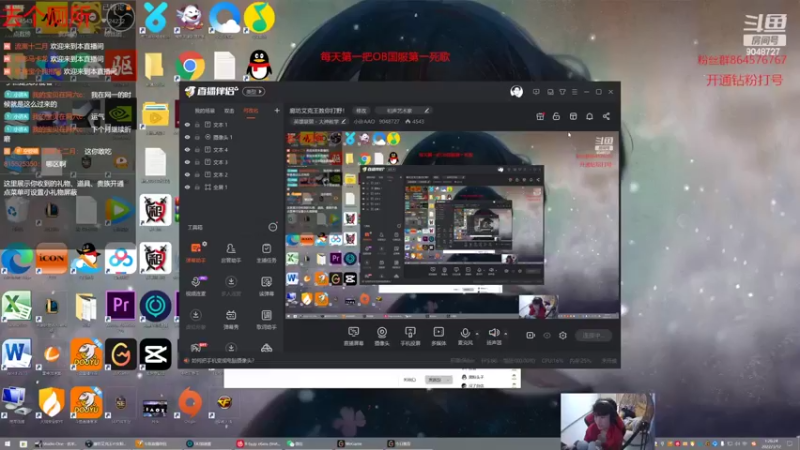Toggle visibility of 摄像头 1 layer
The height and width of the screenshot is (450, 800).
187,137
